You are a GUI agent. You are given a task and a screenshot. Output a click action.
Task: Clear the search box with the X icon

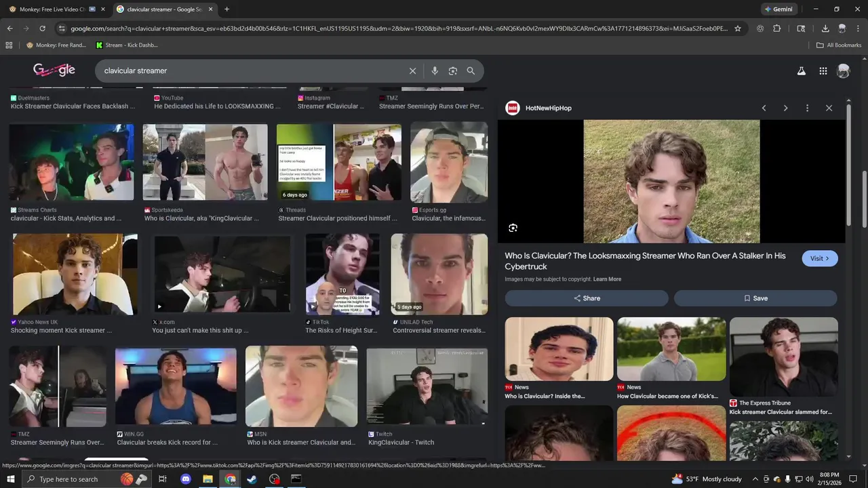pos(412,70)
